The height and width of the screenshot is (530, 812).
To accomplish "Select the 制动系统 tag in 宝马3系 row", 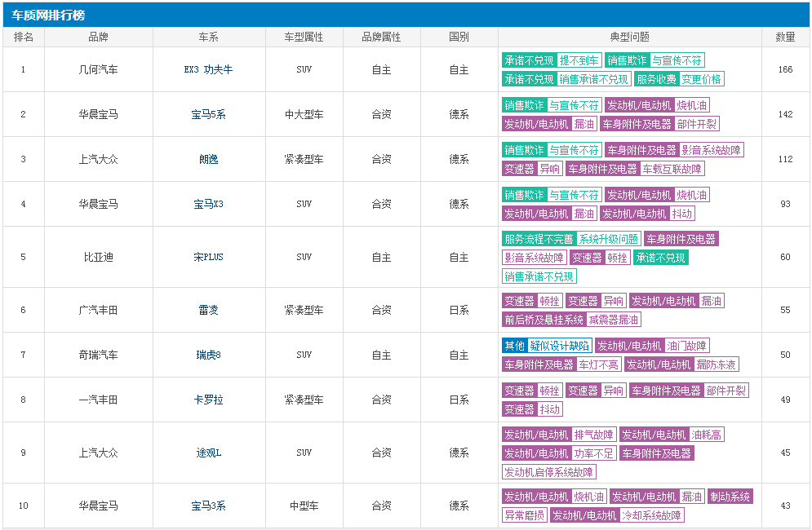I will tap(730, 497).
